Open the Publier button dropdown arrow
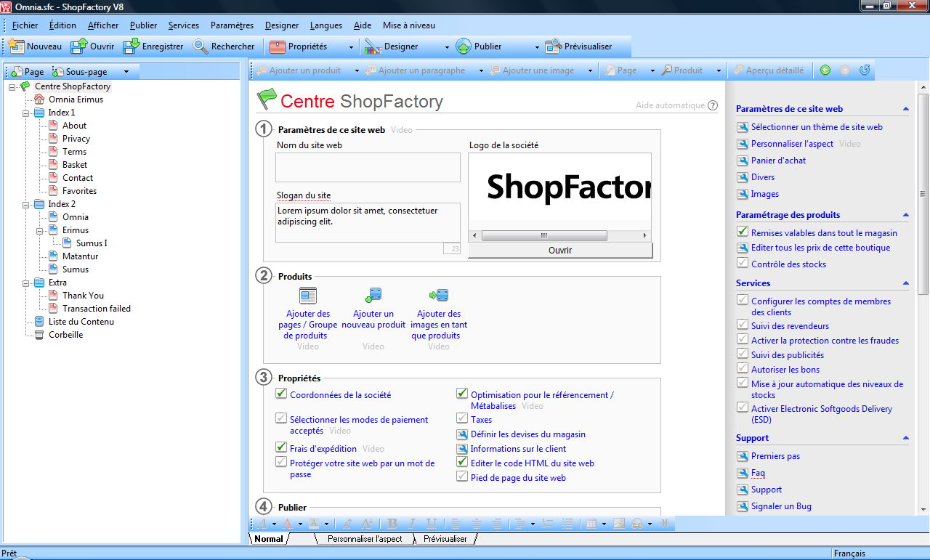The width and height of the screenshot is (930, 560). (537, 47)
